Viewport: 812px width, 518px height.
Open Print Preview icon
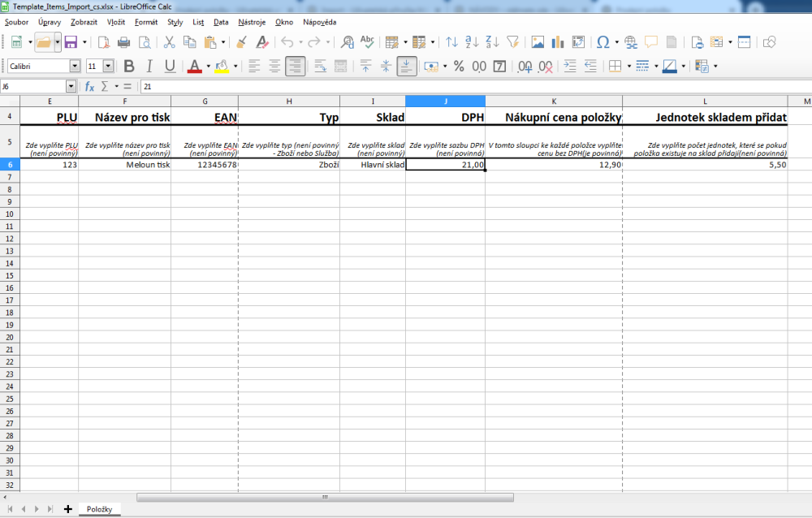145,42
